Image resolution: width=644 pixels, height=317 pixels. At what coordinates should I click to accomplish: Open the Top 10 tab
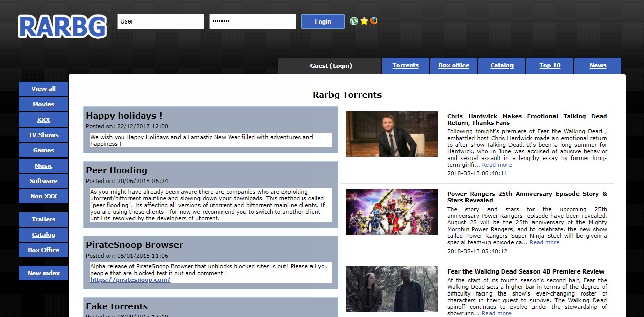click(550, 66)
